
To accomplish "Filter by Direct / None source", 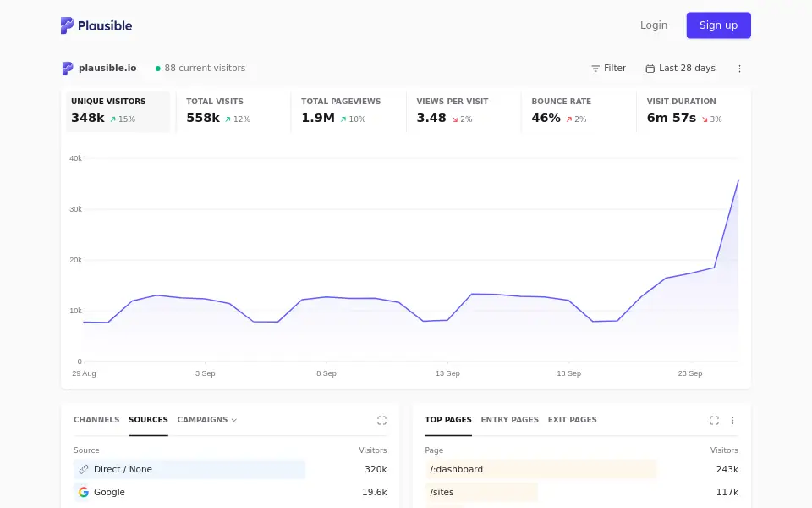I will coord(123,469).
